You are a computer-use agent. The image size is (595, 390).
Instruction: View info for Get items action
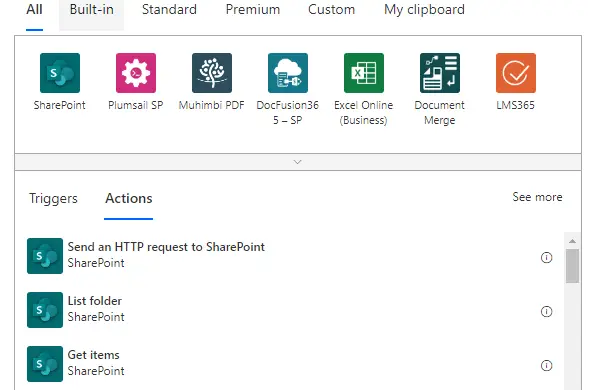[x=546, y=365]
